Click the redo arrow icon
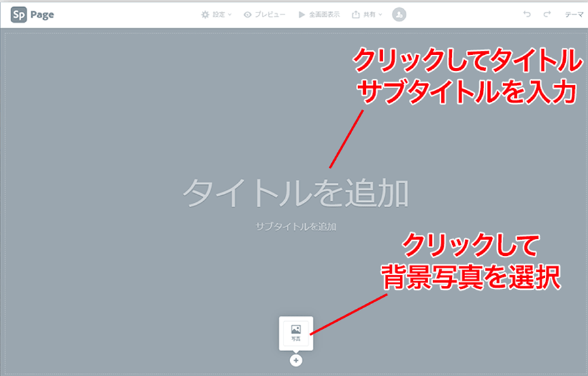 point(547,14)
